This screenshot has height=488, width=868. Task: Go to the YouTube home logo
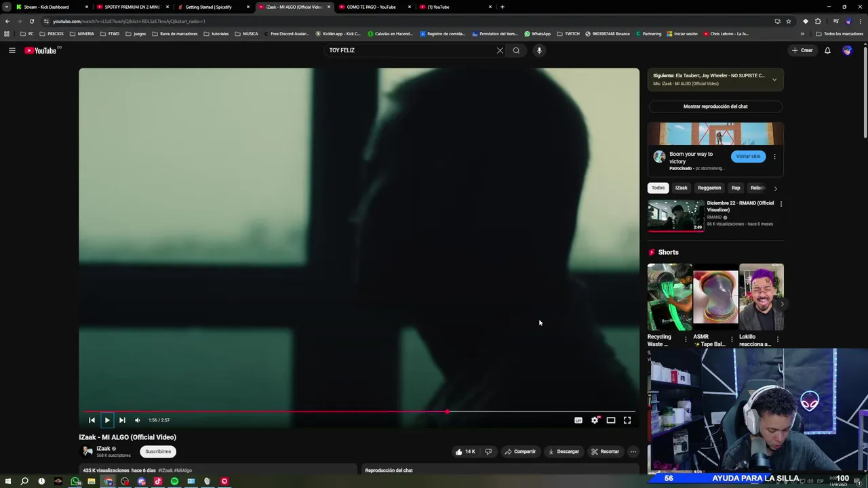(41, 50)
